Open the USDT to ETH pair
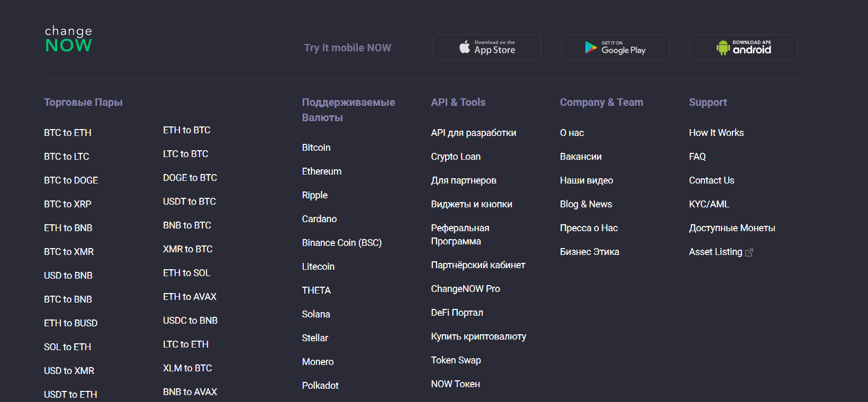The height and width of the screenshot is (402, 868). click(70, 395)
